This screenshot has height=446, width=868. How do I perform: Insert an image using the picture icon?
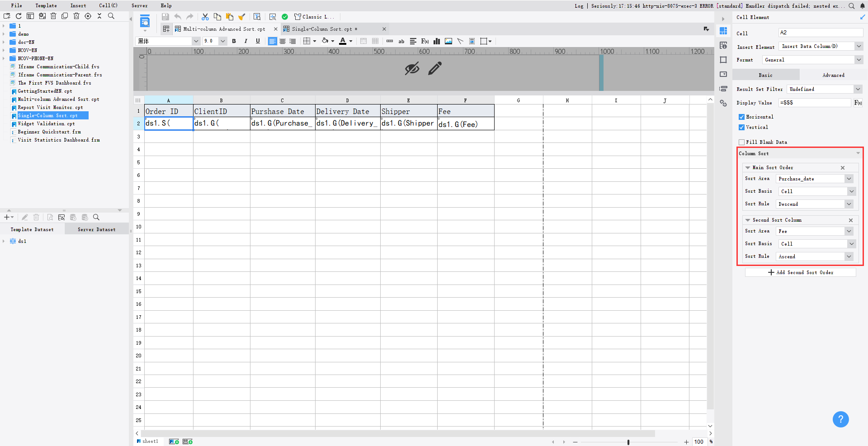click(448, 41)
